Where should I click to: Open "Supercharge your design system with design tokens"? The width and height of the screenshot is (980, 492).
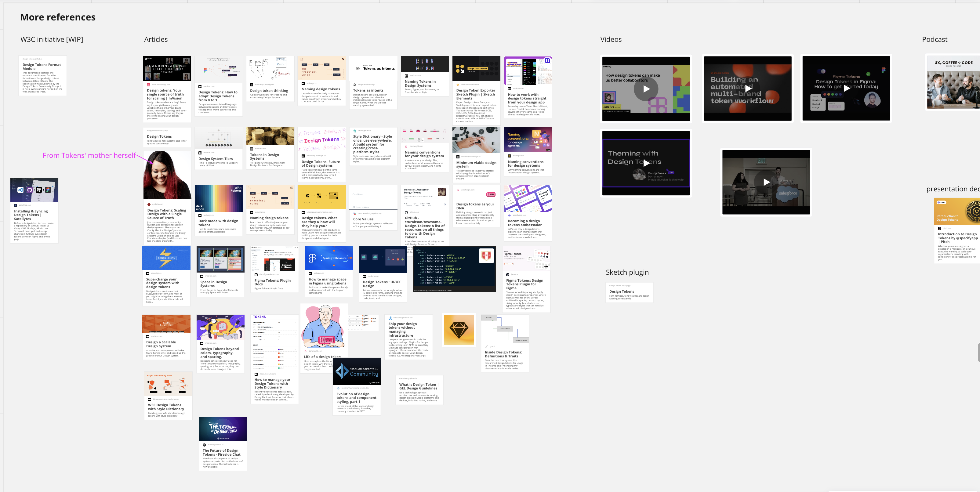click(x=166, y=276)
